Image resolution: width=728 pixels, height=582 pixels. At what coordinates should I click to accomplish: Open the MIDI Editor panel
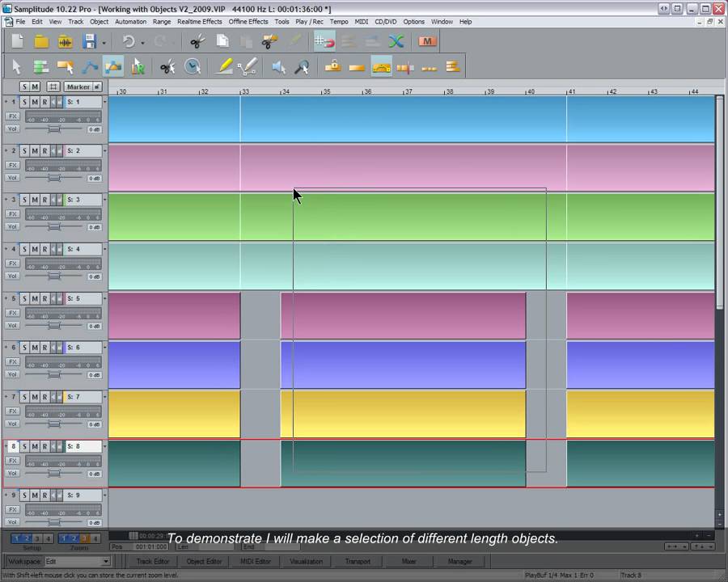click(x=255, y=562)
